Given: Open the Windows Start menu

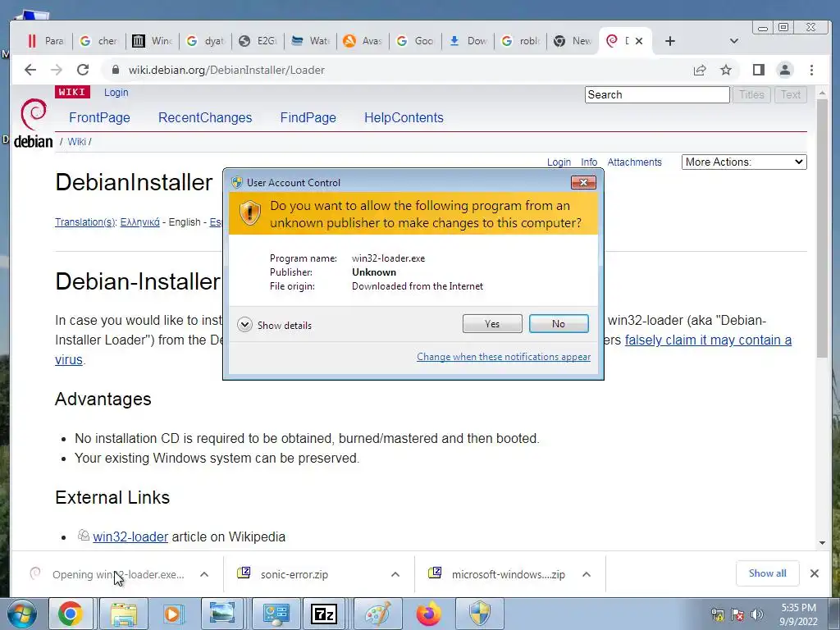Looking at the screenshot, I should [21, 614].
